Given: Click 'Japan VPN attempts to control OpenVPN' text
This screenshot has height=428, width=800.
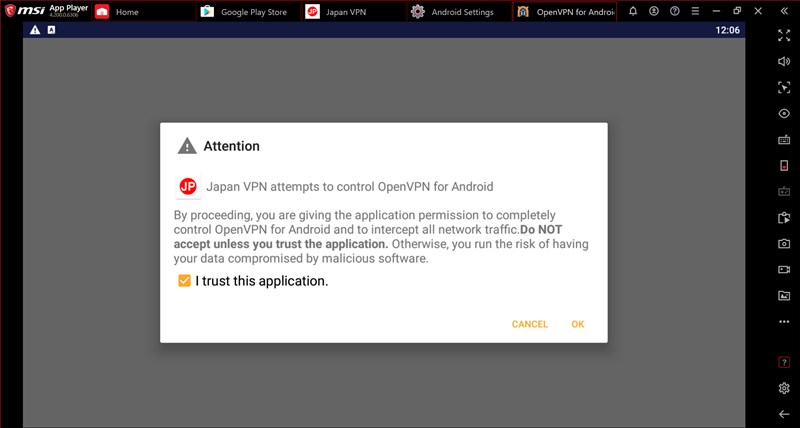Looking at the screenshot, I should pos(349,187).
